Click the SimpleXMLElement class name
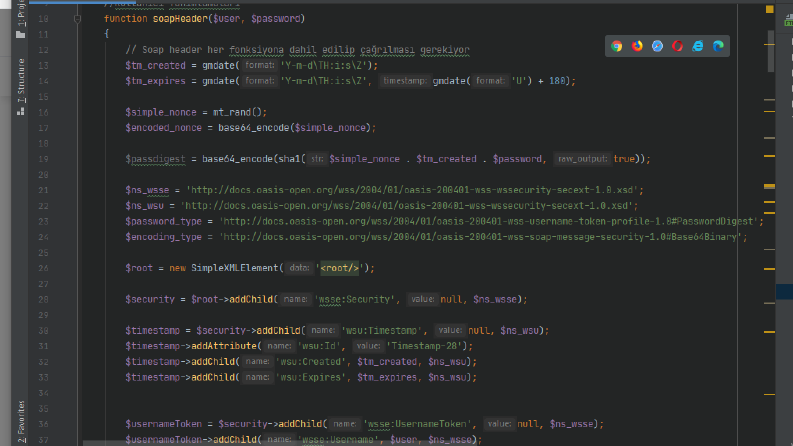 pyautogui.click(x=234, y=268)
